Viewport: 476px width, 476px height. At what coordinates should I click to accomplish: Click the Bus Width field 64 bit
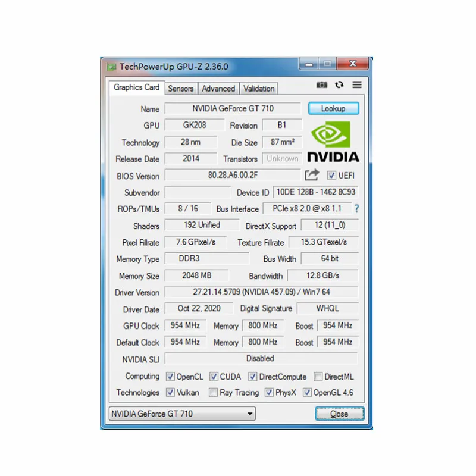[330, 258]
